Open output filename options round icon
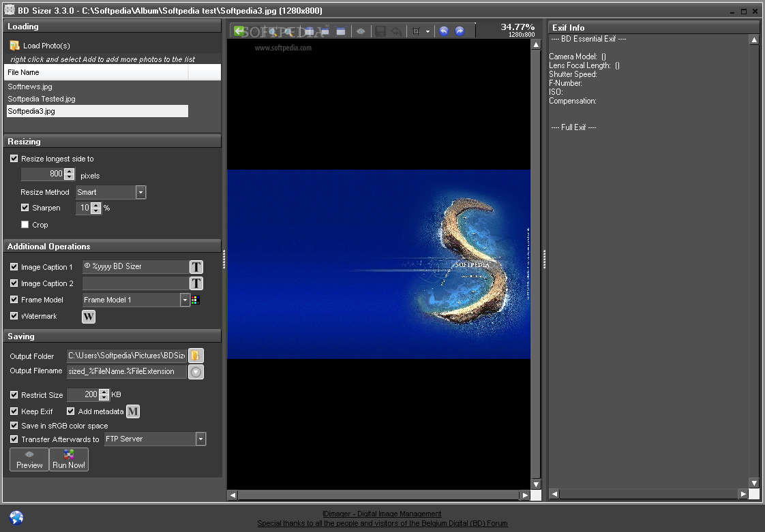This screenshot has height=532, width=765. pyautogui.click(x=196, y=371)
